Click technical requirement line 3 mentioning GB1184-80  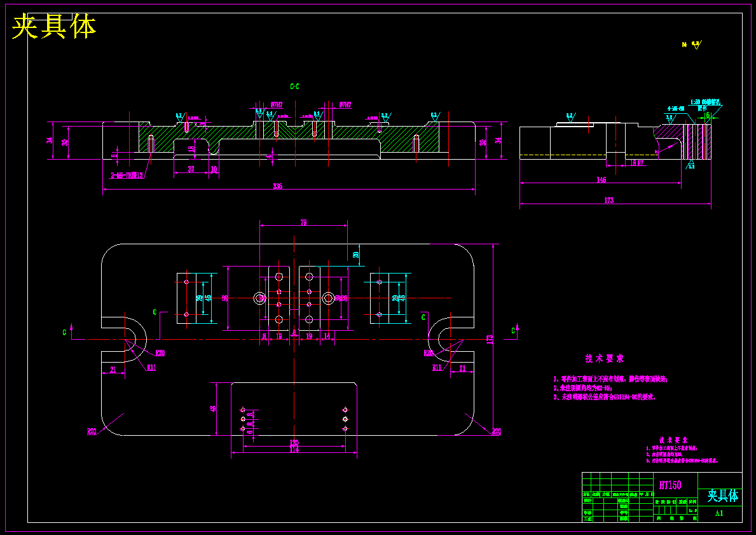(x=604, y=397)
